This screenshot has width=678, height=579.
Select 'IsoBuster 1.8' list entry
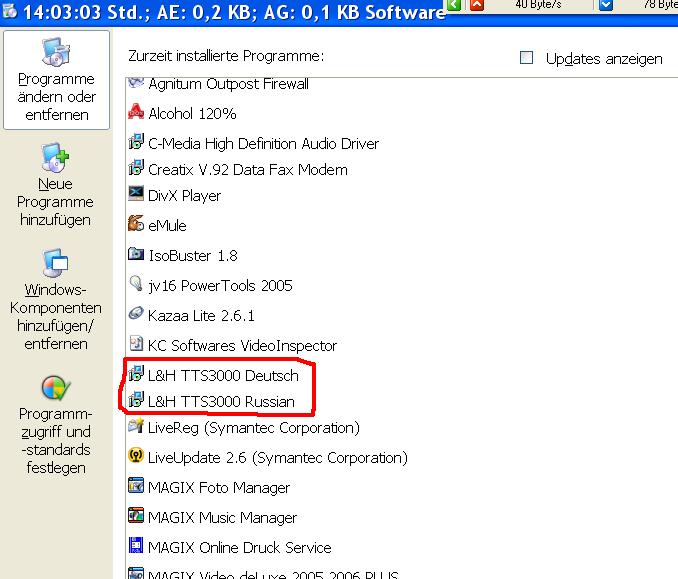tap(193, 256)
